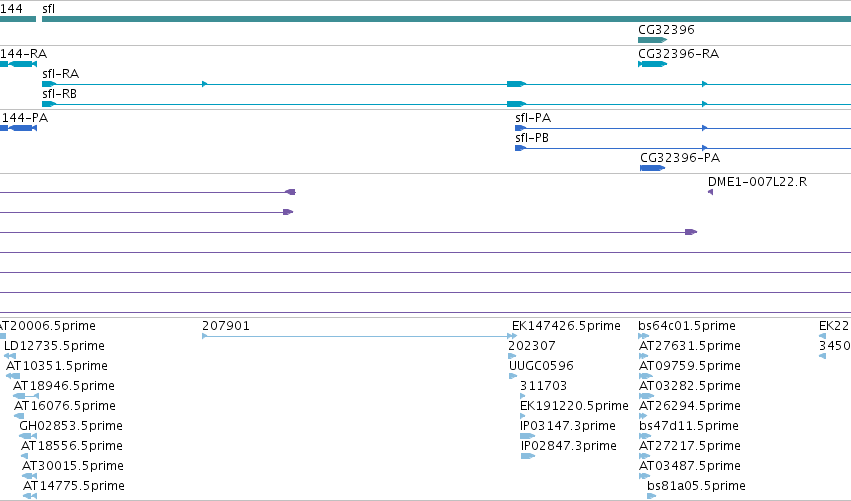The image size is (851, 501).
Task: Click the AT26294.5prime EST label
Action: [689, 406]
